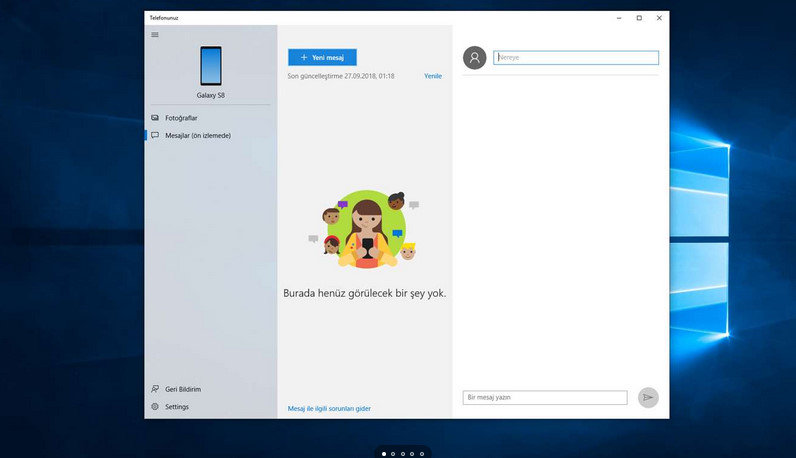
Task: Click the Galaxy S8 device name
Action: click(211, 95)
